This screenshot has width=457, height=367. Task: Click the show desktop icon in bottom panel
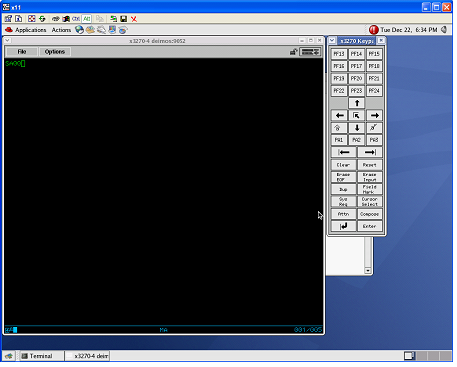click(9, 356)
